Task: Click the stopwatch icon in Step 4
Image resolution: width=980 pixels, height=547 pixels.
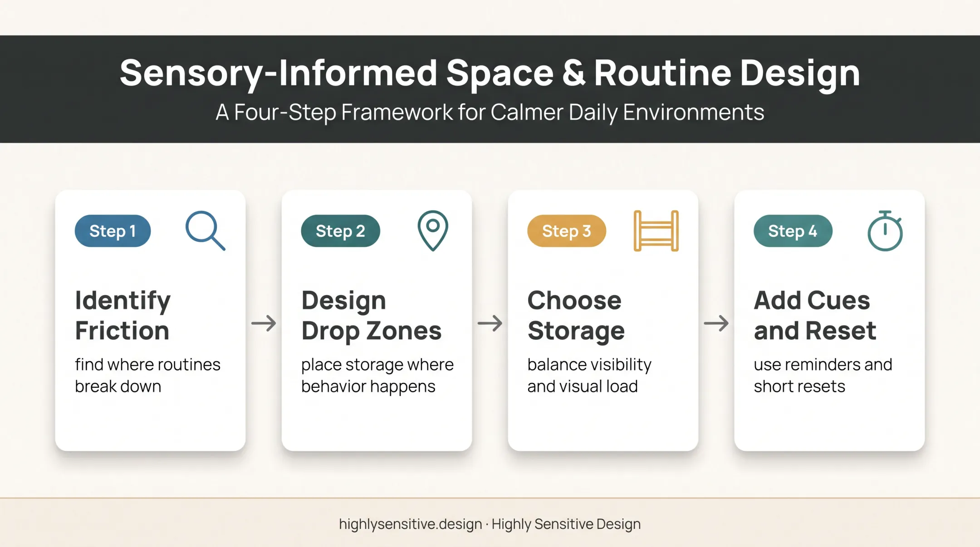Action: pos(885,230)
